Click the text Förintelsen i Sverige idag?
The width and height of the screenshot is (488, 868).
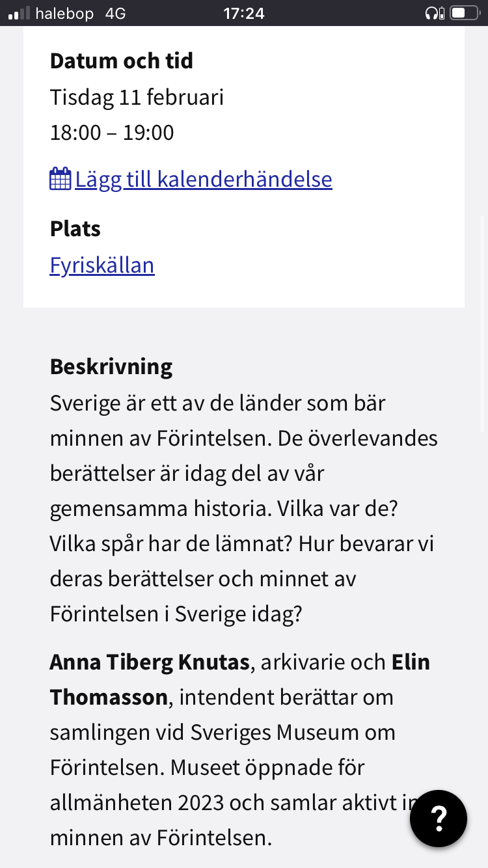point(176,614)
